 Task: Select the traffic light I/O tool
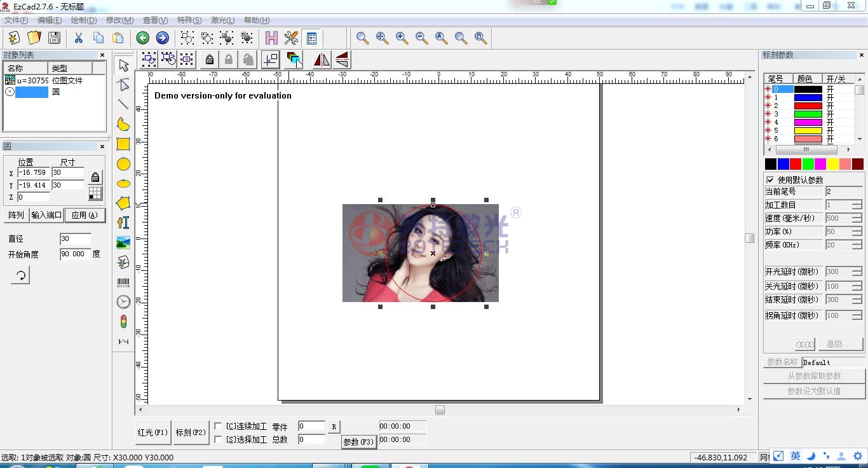pyautogui.click(x=123, y=322)
